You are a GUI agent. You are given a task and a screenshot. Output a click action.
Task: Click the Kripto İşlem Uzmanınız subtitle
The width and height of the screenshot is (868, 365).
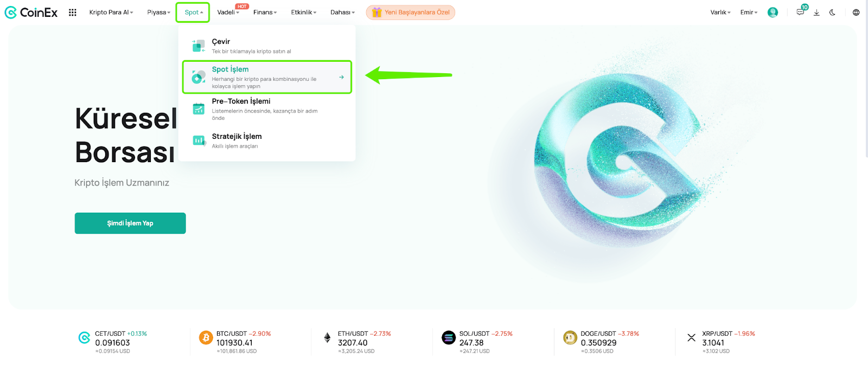point(122,183)
